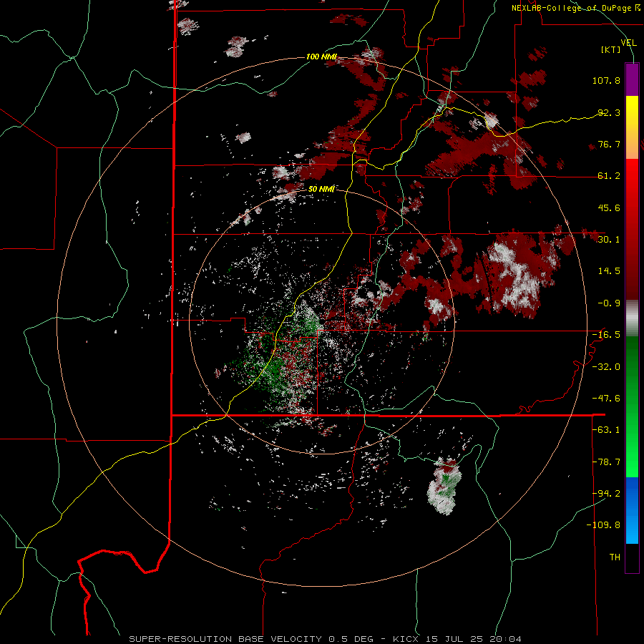Select the -47.6 velocity scale value
Image resolution: width=644 pixels, height=644 pixels.
click(x=606, y=399)
